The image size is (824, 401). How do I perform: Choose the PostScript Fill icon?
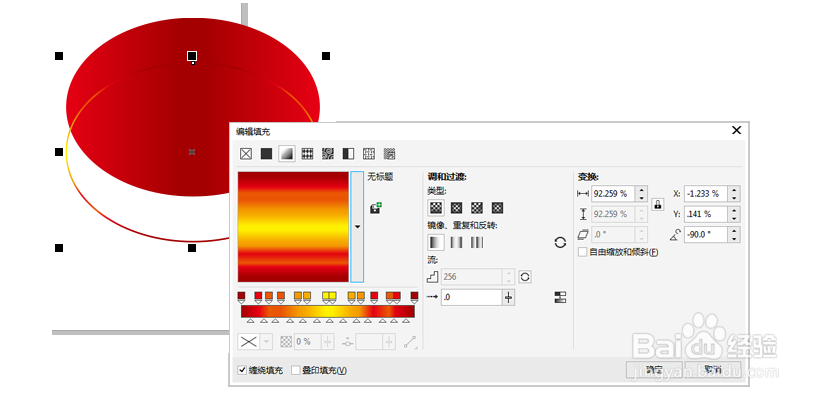389,154
